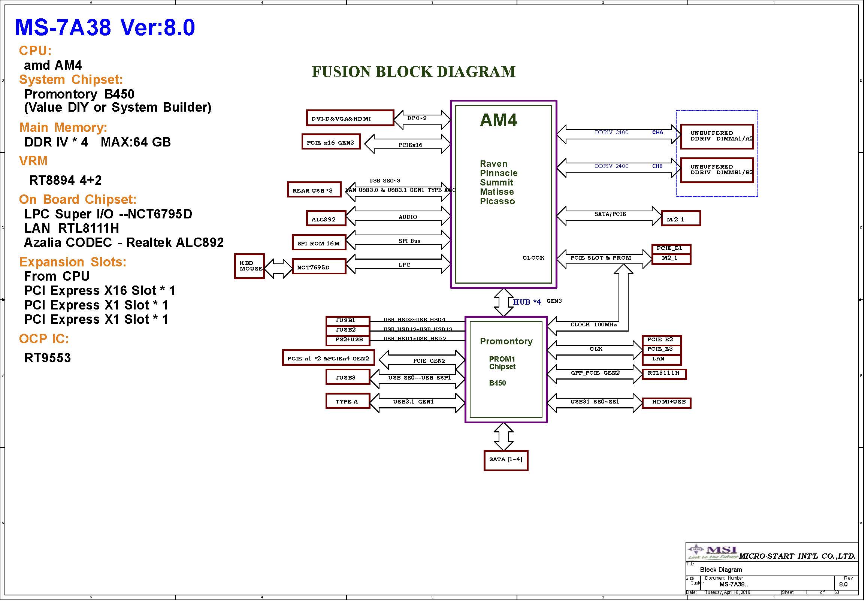Click the "RT8894 4+2" VRM value
The height and width of the screenshot is (601, 868).
tap(66, 180)
